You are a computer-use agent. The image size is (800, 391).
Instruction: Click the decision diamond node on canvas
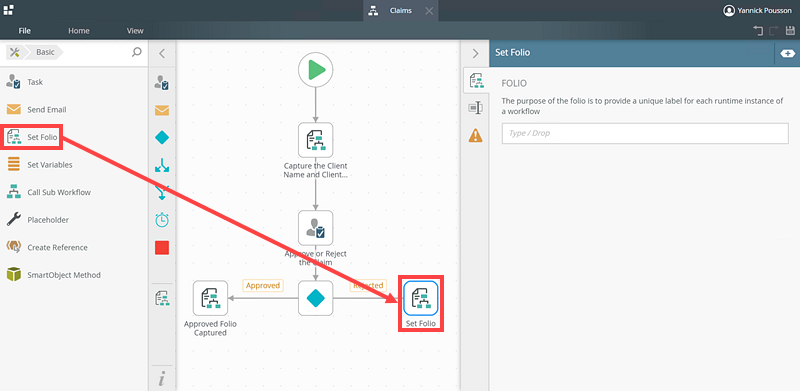[315, 298]
